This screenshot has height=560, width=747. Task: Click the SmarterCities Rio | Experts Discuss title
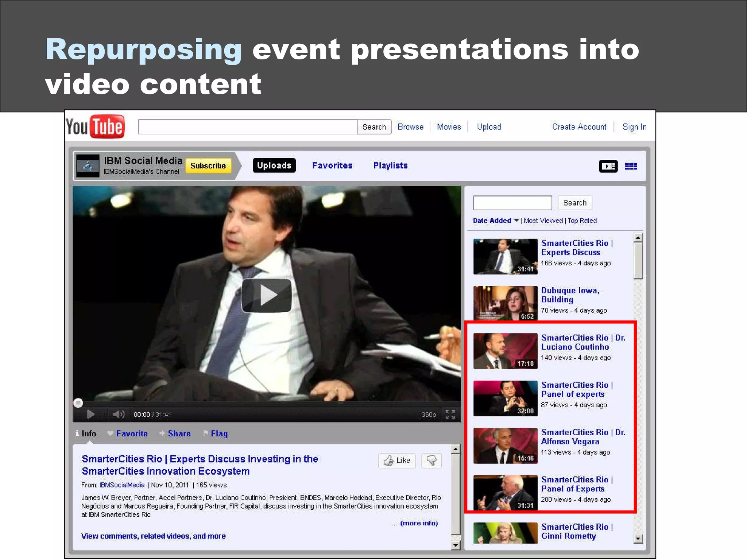point(577,248)
